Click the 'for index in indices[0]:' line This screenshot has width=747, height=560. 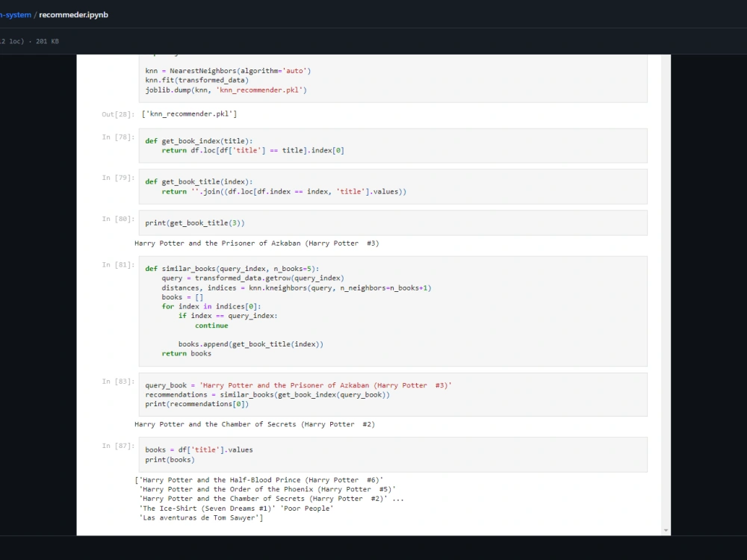211,307
